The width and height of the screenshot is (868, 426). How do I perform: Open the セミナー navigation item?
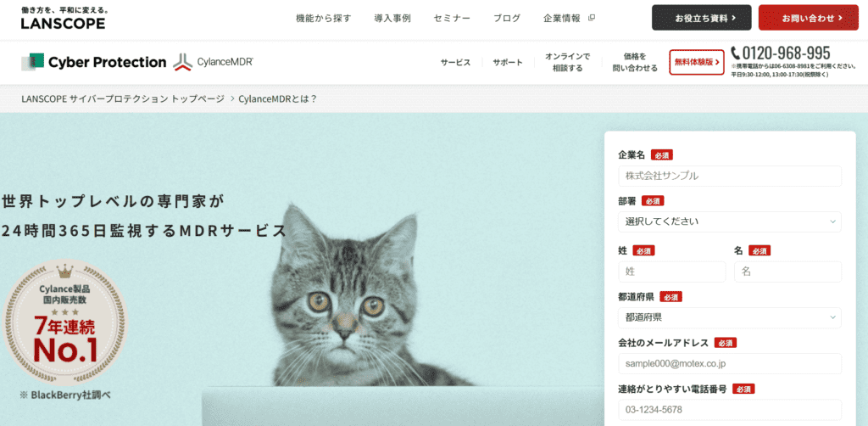click(452, 18)
